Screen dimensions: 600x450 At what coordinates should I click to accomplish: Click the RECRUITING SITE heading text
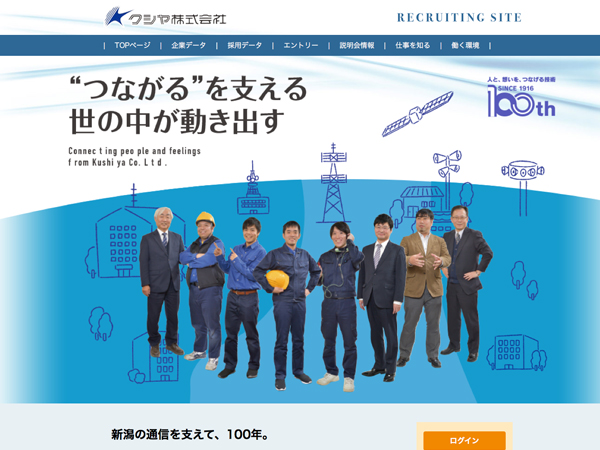(x=459, y=18)
